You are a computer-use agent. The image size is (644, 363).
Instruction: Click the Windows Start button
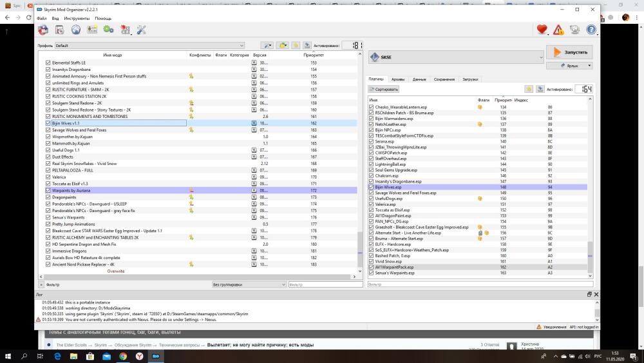point(8,356)
